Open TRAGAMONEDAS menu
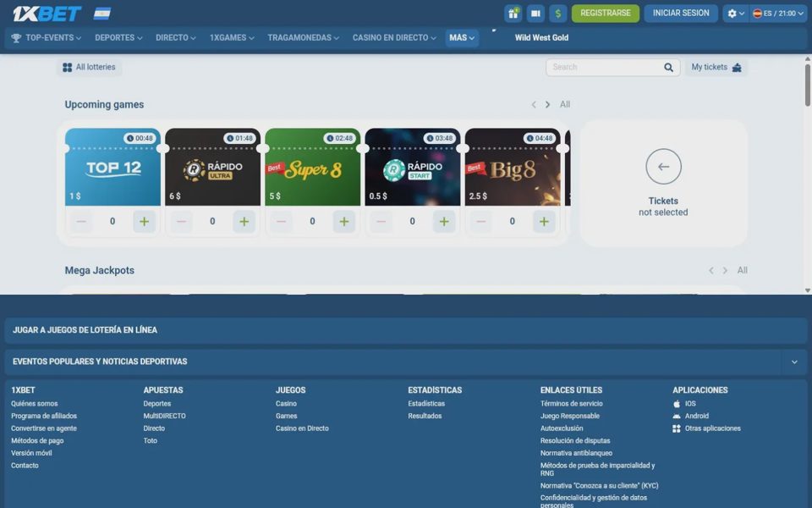The height and width of the screenshot is (508, 812). point(303,38)
